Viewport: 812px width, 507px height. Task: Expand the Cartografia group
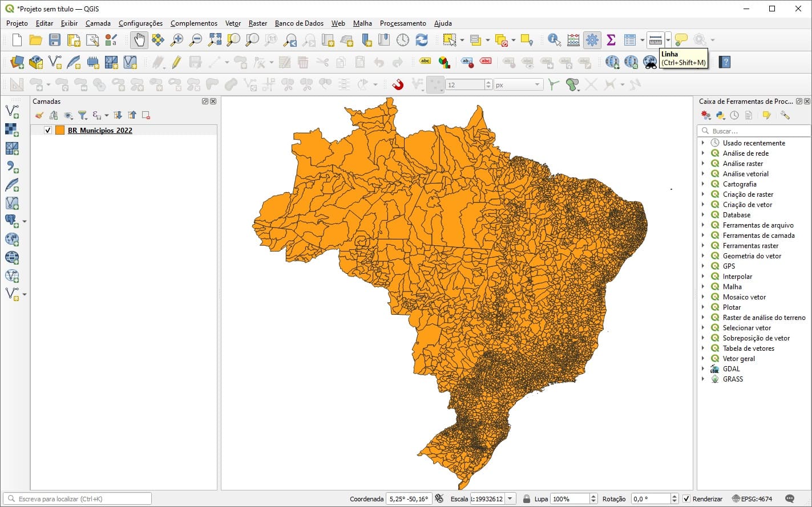[703, 184]
